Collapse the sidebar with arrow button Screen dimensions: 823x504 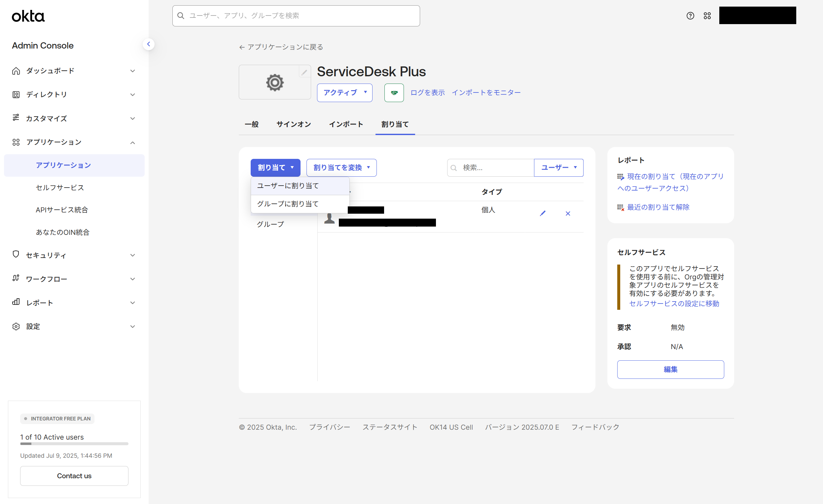(x=148, y=44)
